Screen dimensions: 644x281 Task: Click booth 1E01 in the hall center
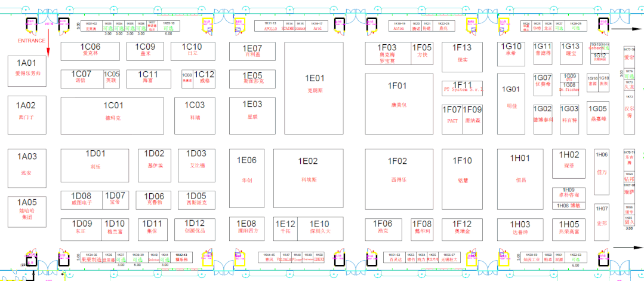point(314,84)
